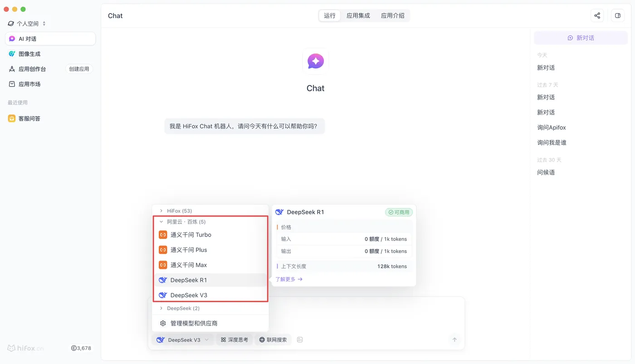Open the 个人空间 workspace switcher

pos(27,24)
